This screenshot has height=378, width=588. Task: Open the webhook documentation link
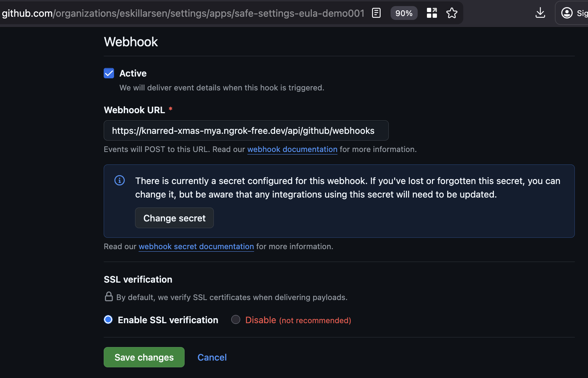(292, 149)
